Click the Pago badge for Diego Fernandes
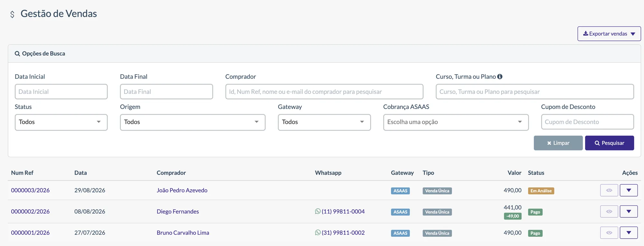 pos(535,212)
